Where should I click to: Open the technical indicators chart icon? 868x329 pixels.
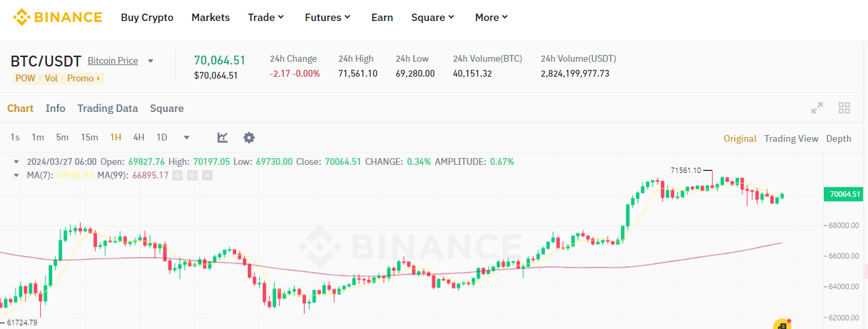tap(223, 138)
